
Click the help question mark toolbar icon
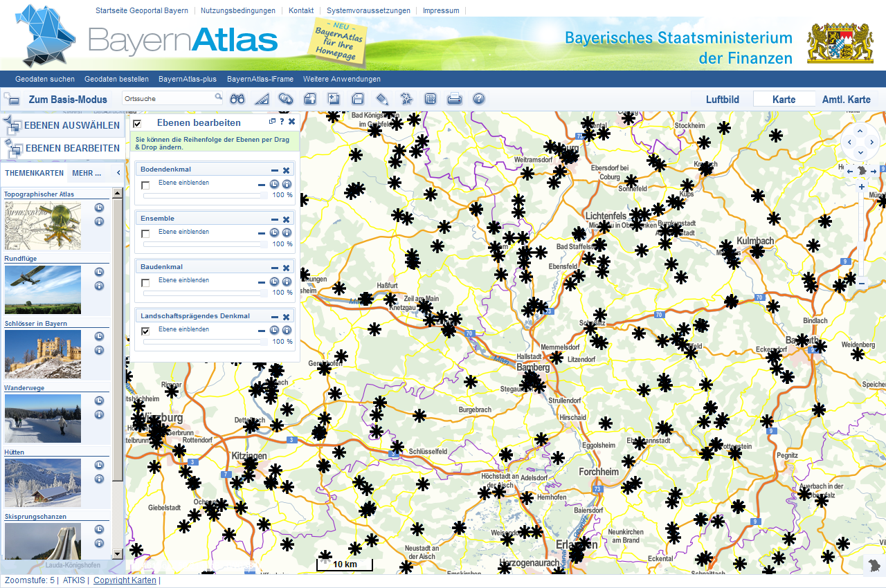coord(478,99)
